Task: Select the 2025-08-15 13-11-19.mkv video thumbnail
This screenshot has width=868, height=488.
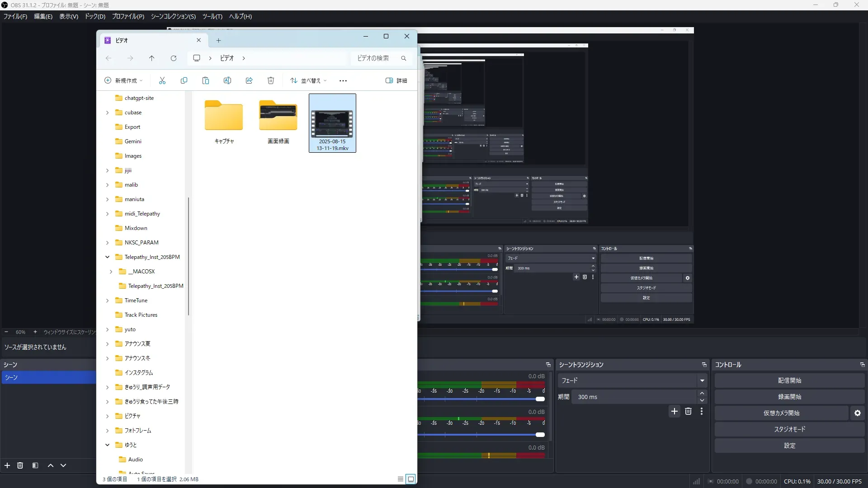Action: coord(332,124)
